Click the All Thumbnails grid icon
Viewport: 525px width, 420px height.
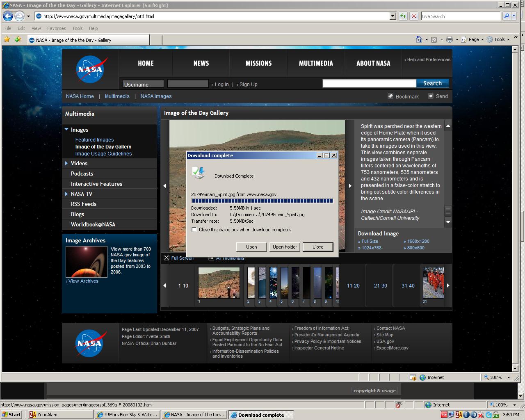point(211,258)
